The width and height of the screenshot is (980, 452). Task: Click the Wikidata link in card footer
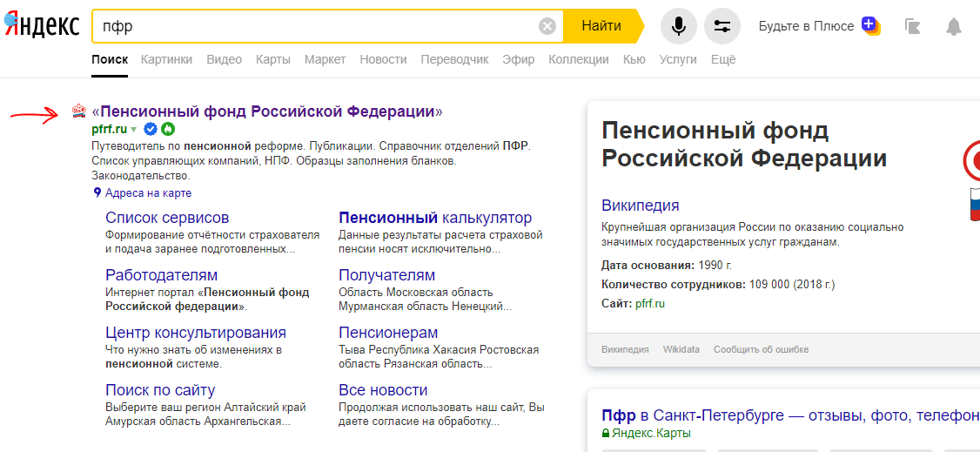tap(681, 349)
